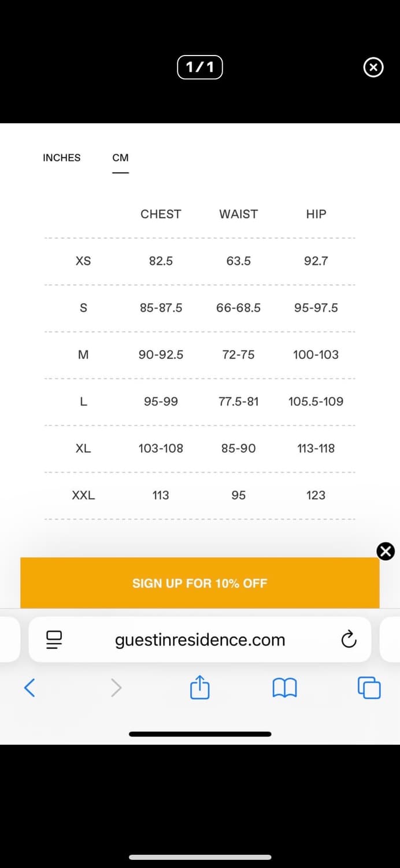Tap the Safari back arrow
Image resolution: width=400 pixels, height=868 pixels.
(x=29, y=687)
